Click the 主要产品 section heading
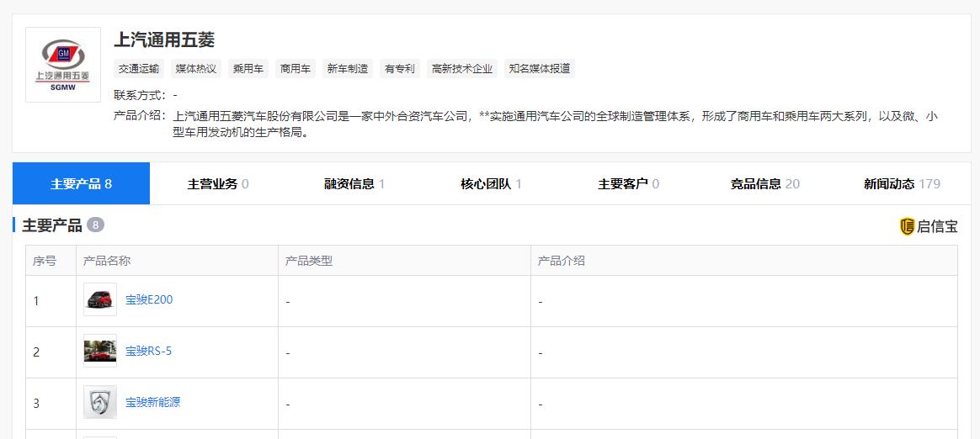Image resolution: width=980 pixels, height=439 pixels. click(52, 225)
